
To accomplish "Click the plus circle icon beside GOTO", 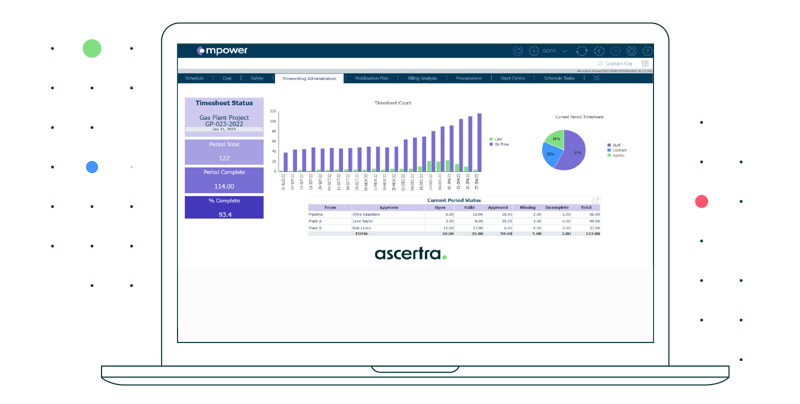I will point(534,51).
